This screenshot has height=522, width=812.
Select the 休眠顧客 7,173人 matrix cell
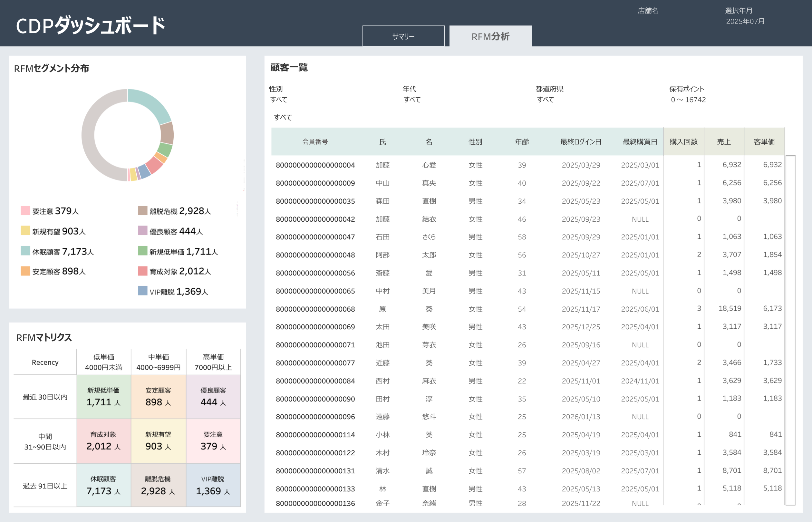click(104, 485)
